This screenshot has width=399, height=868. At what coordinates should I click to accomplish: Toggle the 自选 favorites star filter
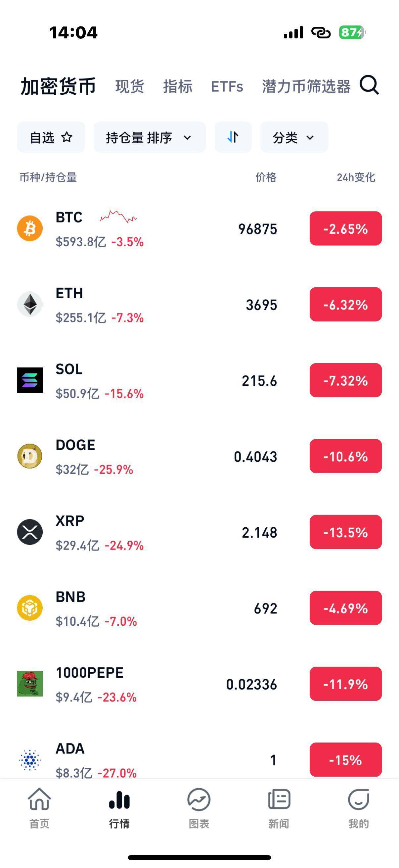[51, 137]
